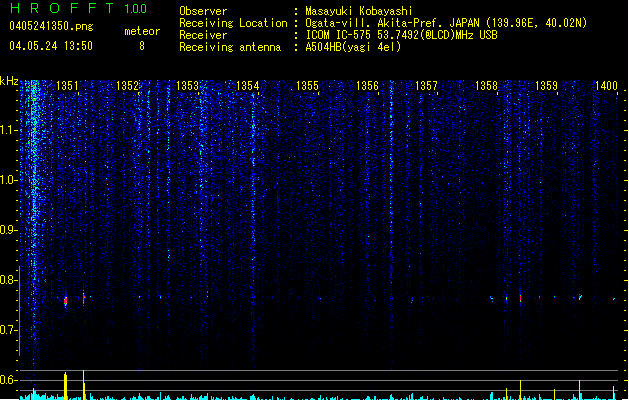Click the 1358 time marker
Screen dimensions: 629x400
pyautogui.click(x=486, y=86)
